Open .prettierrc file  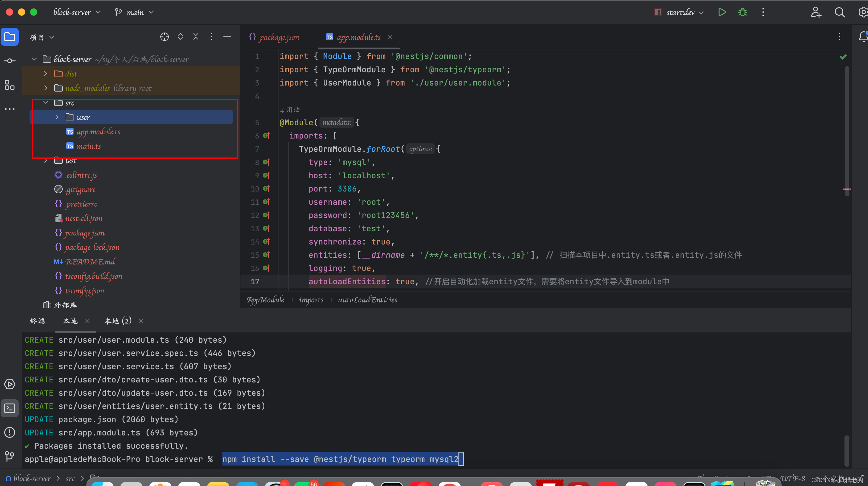[81, 204]
